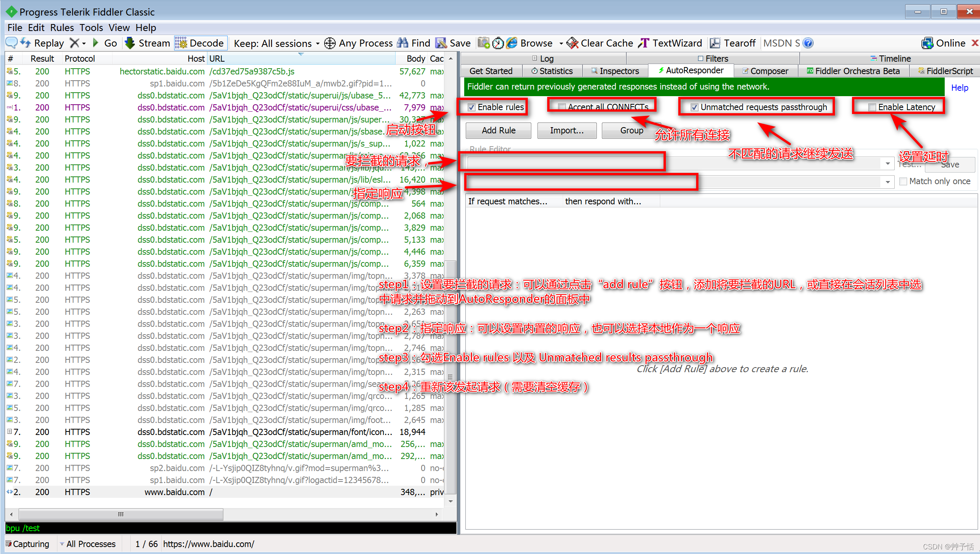Click the Rule Editor Save button

(950, 164)
